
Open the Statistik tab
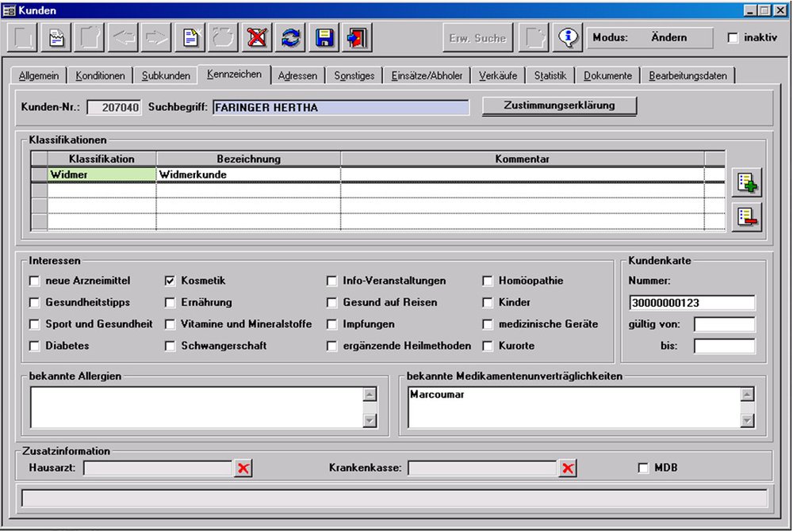[x=550, y=76]
